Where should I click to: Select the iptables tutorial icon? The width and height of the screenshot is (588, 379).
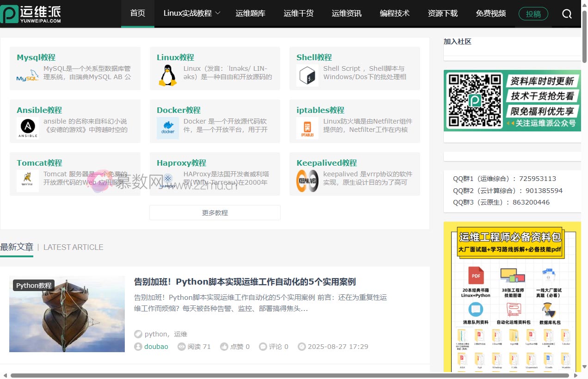(307, 128)
